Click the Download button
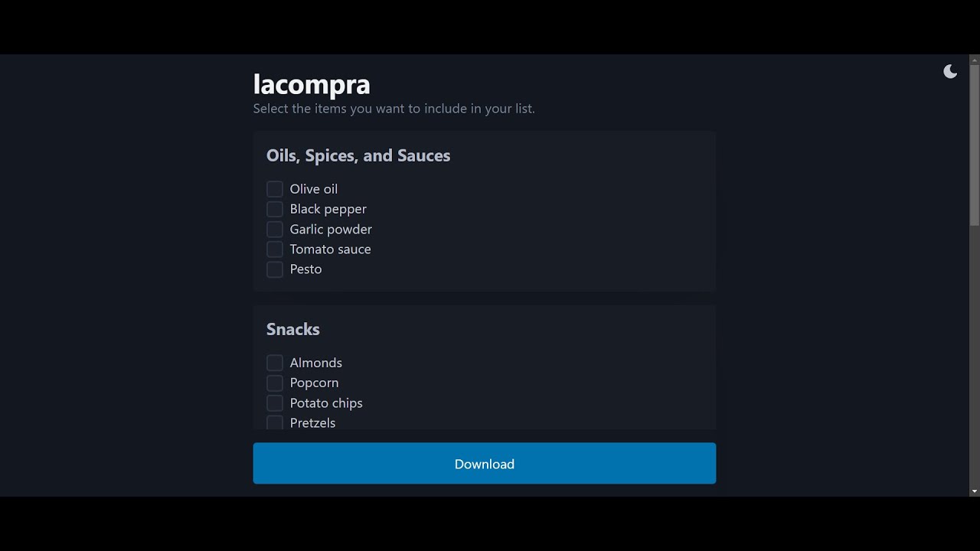The width and height of the screenshot is (980, 551). click(x=484, y=463)
